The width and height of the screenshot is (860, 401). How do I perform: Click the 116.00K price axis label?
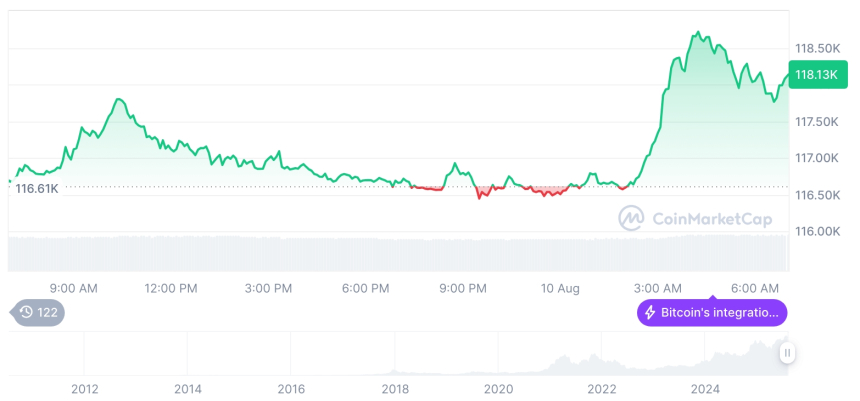coord(816,231)
